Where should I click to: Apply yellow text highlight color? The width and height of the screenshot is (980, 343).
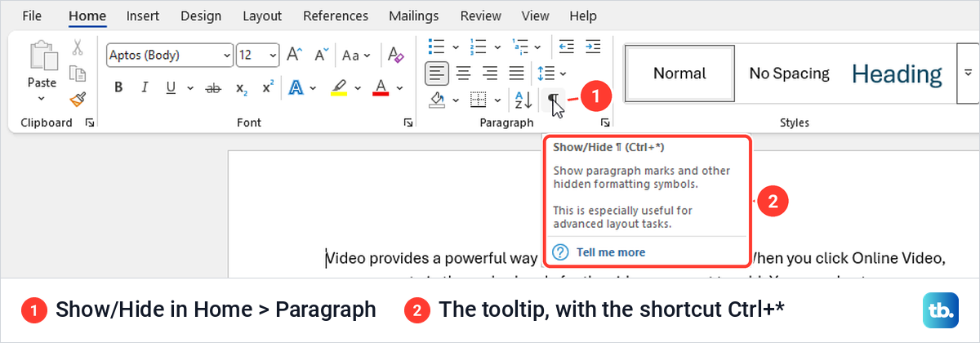click(339, 88)
